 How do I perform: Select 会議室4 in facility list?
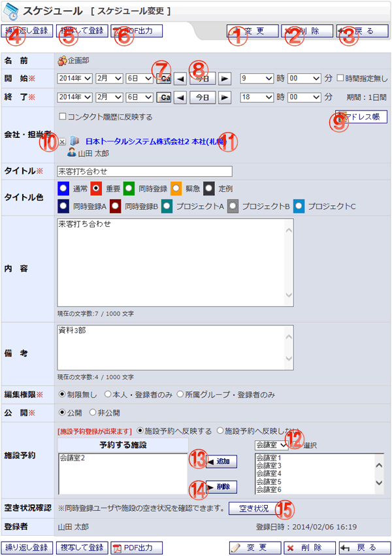click(x=269, y=474)
